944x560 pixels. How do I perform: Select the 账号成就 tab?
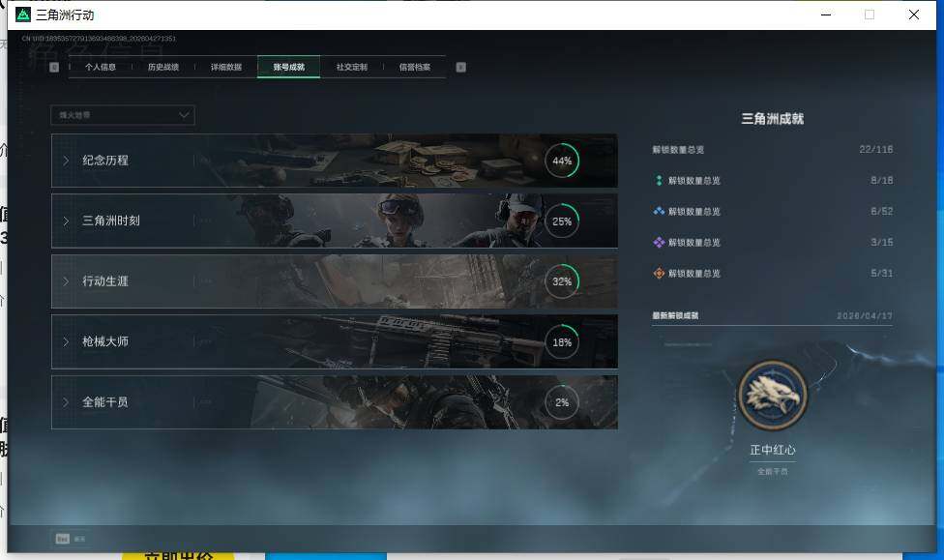coord(289,67)
